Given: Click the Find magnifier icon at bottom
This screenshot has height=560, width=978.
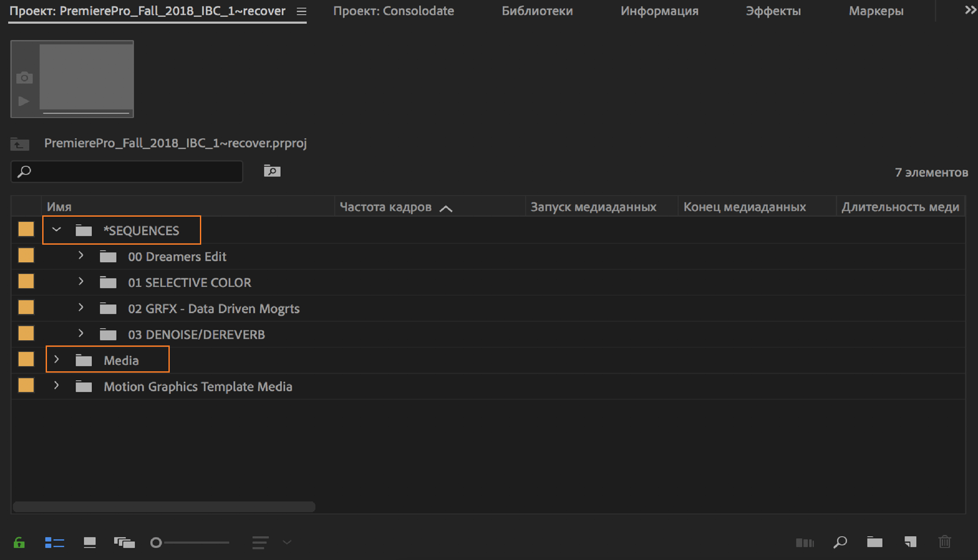Looking at the screenshot, I should (x=840, y=542).
